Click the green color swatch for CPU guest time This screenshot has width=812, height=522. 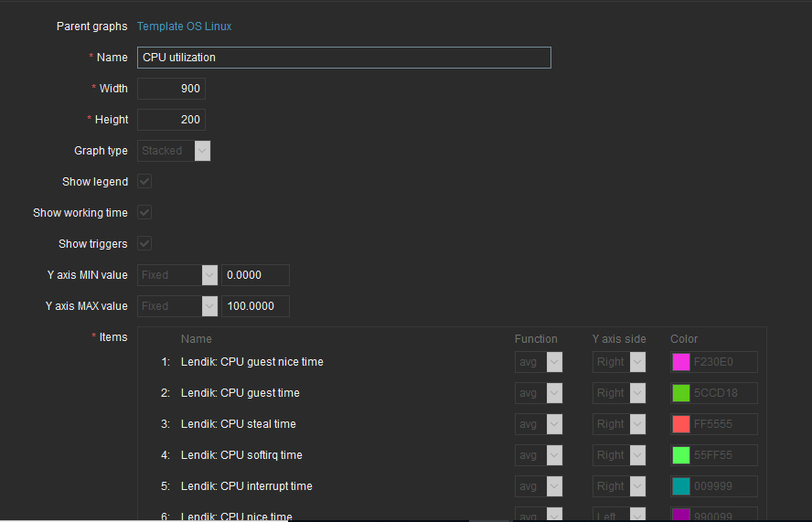click(681, 393)
